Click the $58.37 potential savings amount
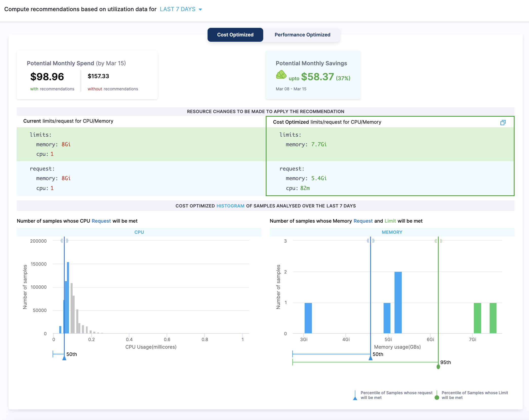Viewport: 529px width, 420px height. [x=317, y=77]
